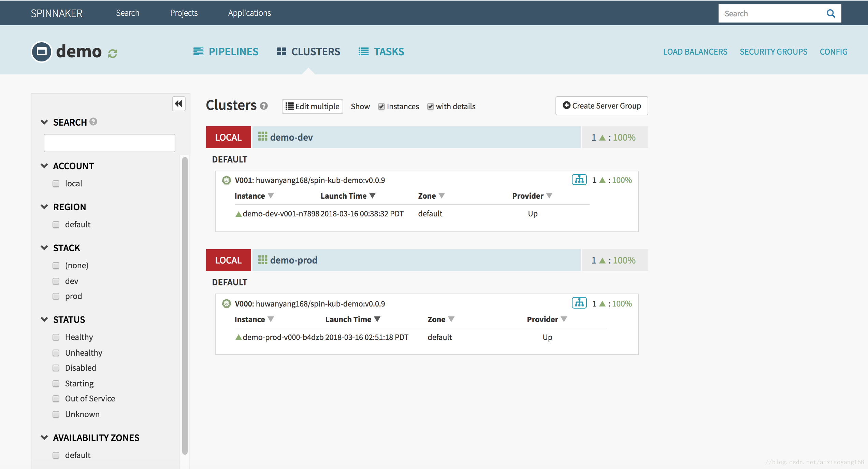The width and height of the screenshot is (868, 469).
Task: Collapse the STACK filter section
Action: tap(44, 247)
